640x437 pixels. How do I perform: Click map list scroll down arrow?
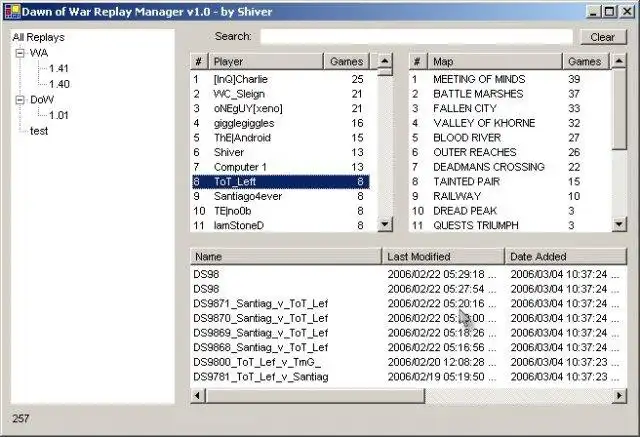(x=619, y=224)
